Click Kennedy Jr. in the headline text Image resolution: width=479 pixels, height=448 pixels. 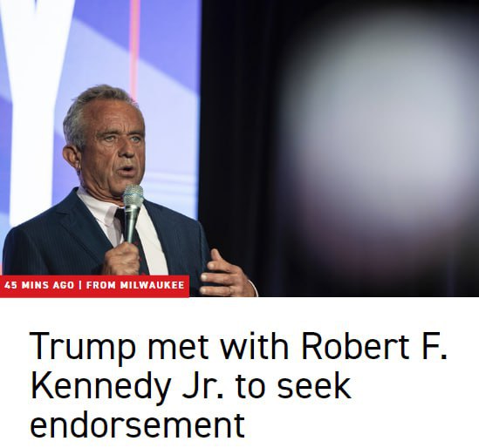point(127,386)
